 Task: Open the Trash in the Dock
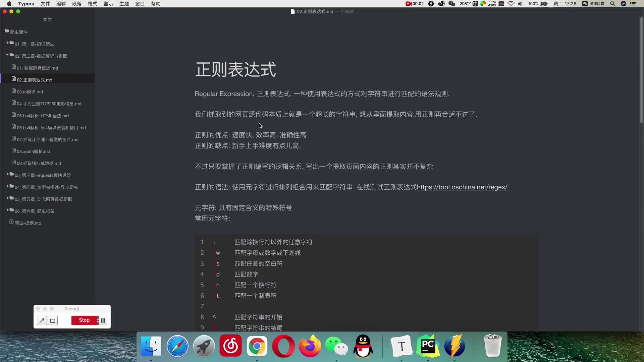[x=493, y=346]
